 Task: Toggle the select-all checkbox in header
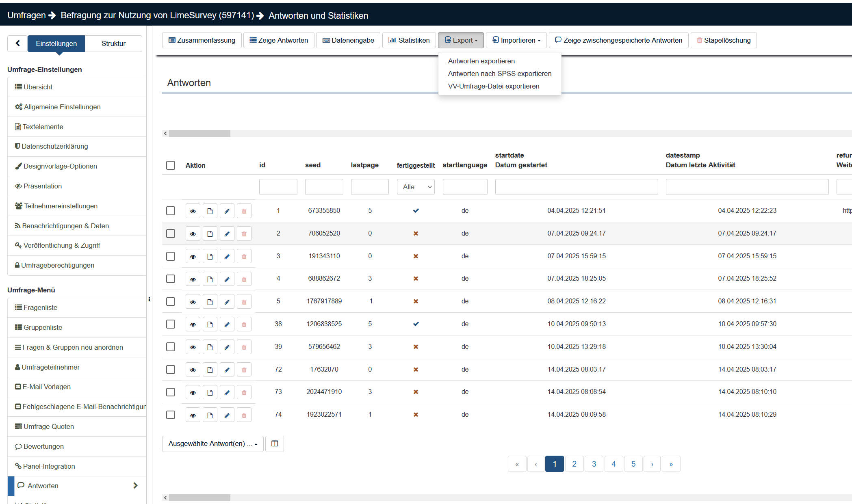click(x=171, y=165)
